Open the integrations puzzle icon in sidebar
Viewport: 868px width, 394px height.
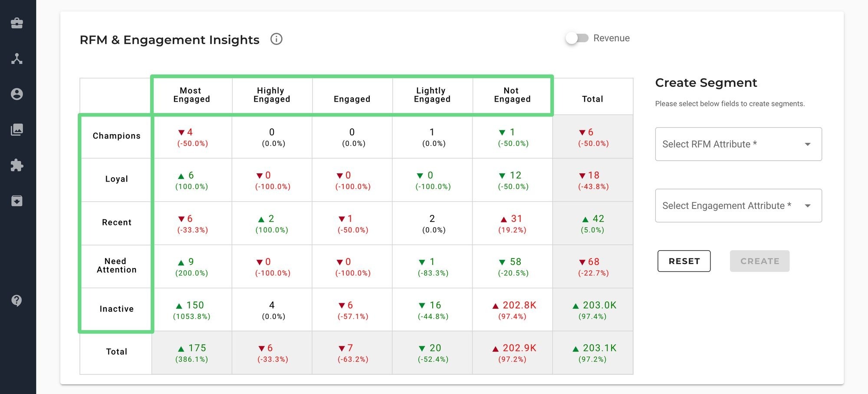click(17, 165)
